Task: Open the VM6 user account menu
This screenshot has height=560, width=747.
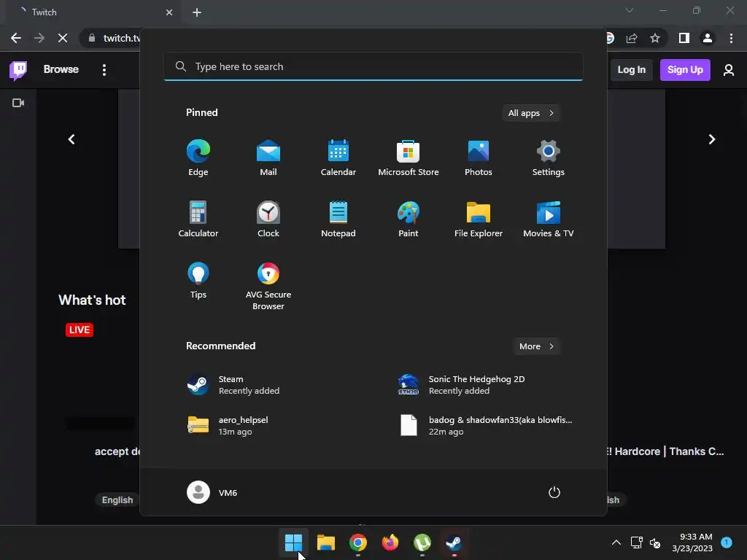Action: point(212,492)
